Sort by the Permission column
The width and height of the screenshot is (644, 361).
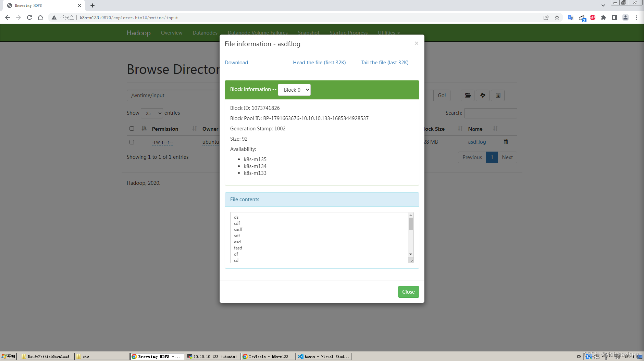(x=165, y=129)
